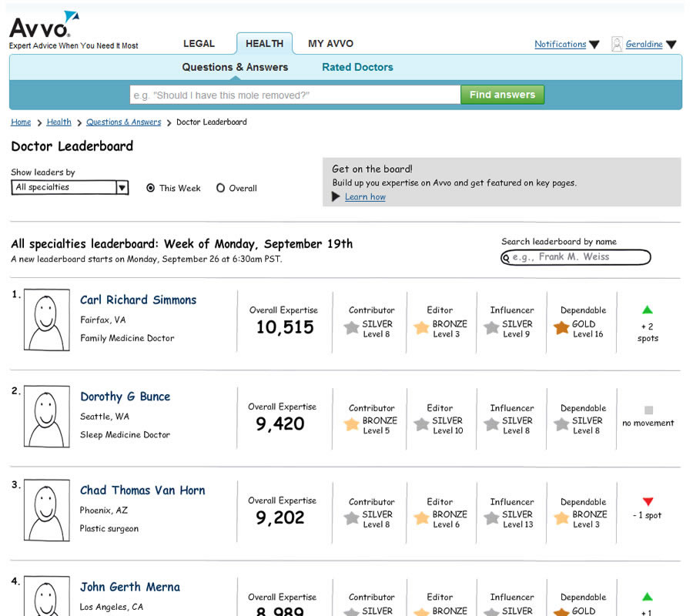Click the Doctor Leaderboard breadcrumb text
The width and height of the screenshot is (693, 616).
pyautogui.click(x=212, y=122)
